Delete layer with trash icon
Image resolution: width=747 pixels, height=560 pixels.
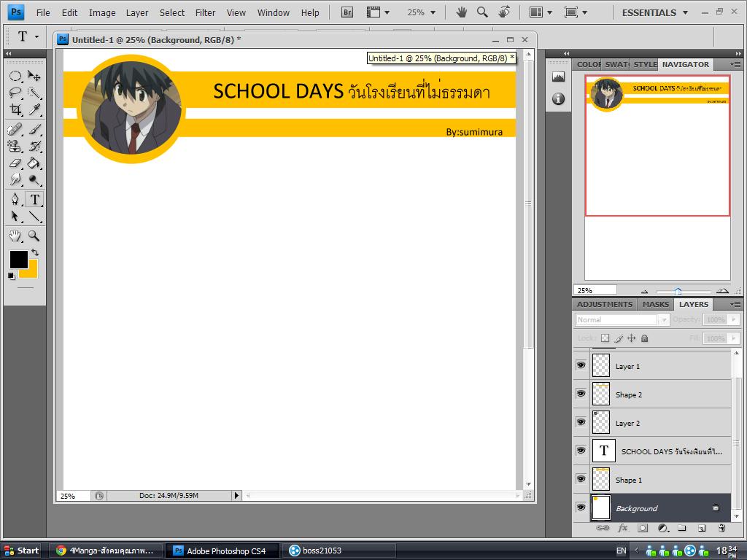pos(721,528)
